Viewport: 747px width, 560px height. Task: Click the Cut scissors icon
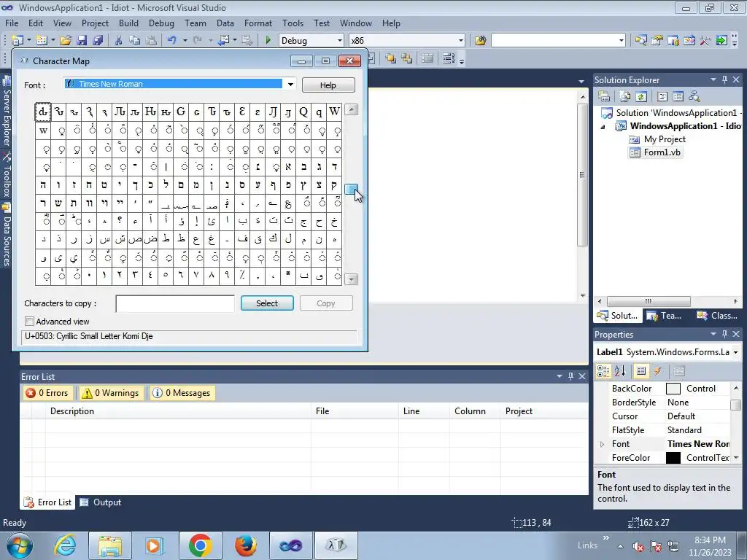pos(119,41)
